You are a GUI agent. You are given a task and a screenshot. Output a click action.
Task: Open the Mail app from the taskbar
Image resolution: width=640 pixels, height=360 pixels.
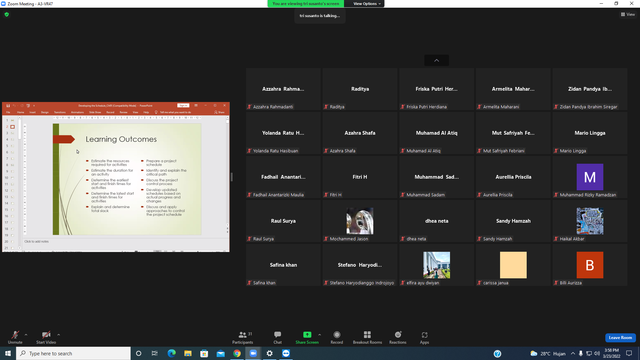(x=220, y=353)
